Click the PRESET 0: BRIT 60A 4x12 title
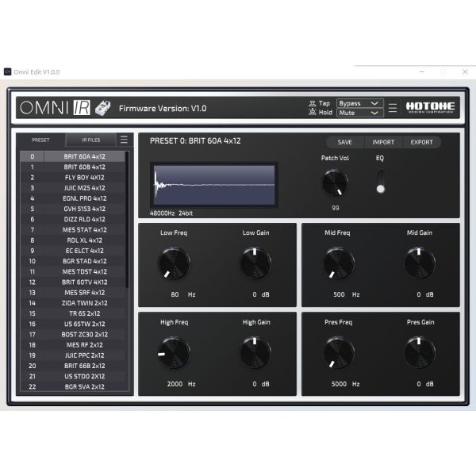The image size is (476, 476). 195,141
